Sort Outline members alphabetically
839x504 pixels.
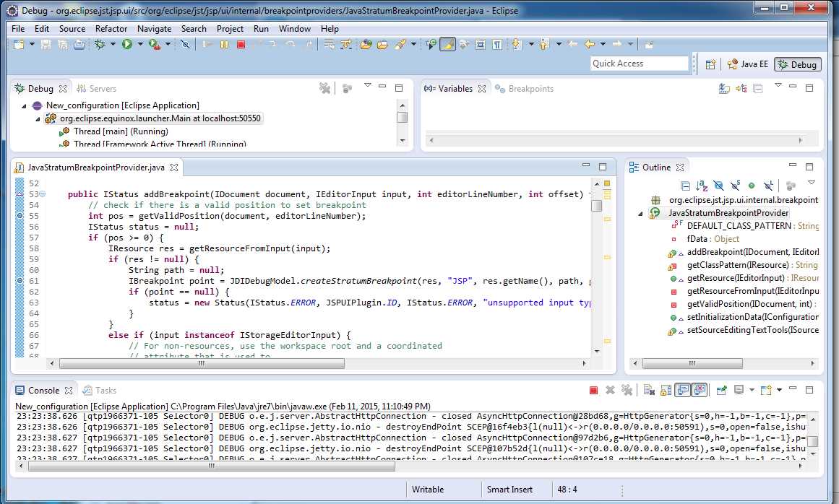click(x=701, y=186)
